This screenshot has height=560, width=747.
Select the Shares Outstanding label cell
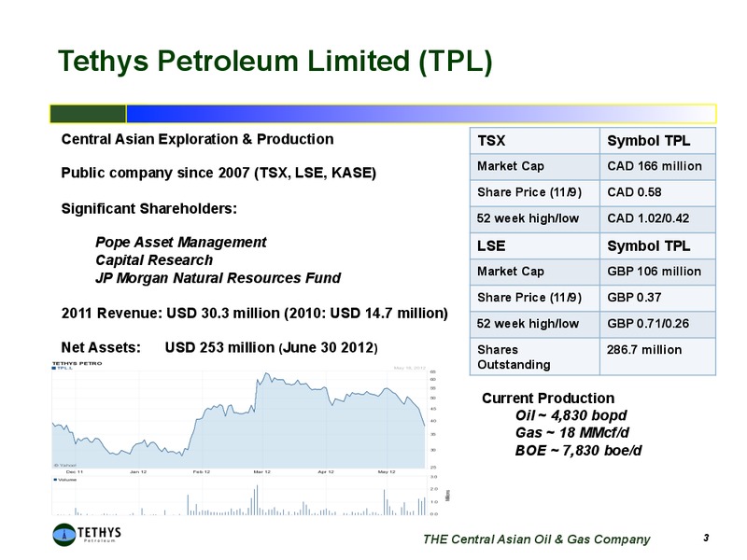534,357
